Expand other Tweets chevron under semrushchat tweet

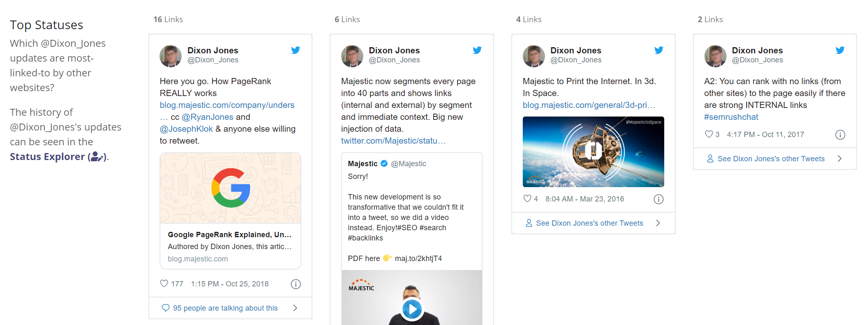click(840, 158)
